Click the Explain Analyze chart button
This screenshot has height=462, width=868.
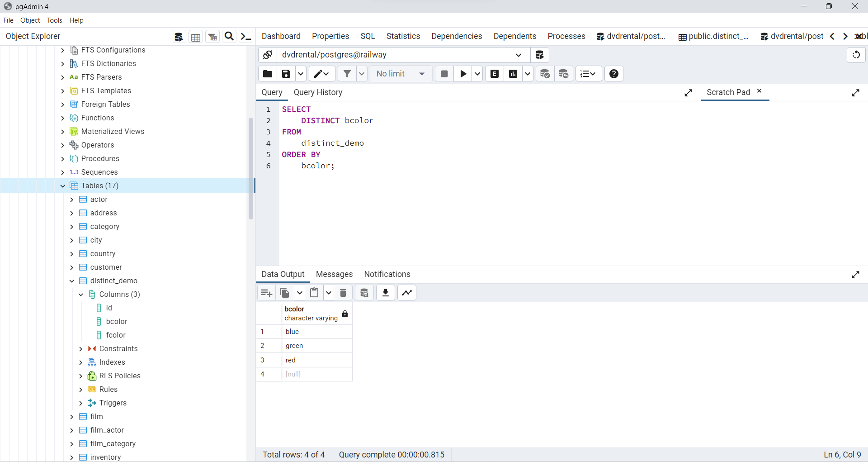click(513, 74)
